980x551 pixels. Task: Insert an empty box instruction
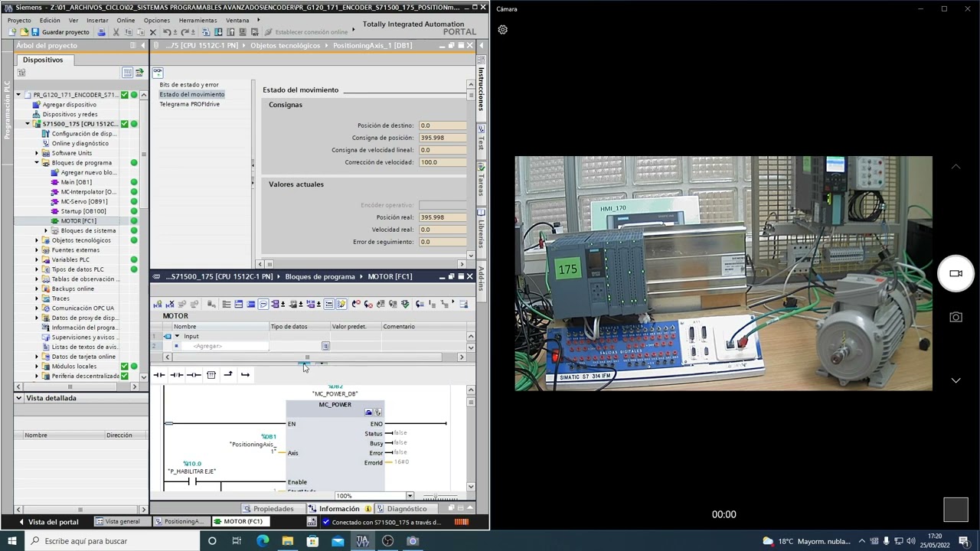211,375
